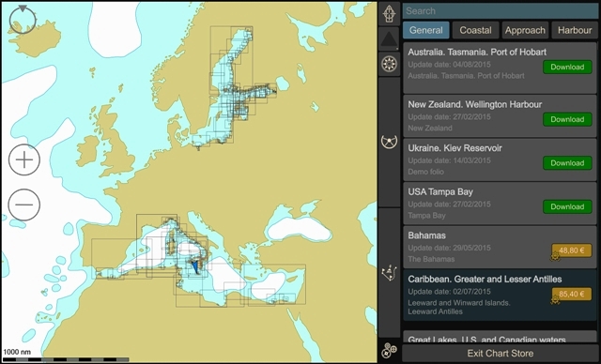Select Great Lakes U.S. and Canadian waters entry
This screenshot has width=601, height=364.
pos(501,337)
